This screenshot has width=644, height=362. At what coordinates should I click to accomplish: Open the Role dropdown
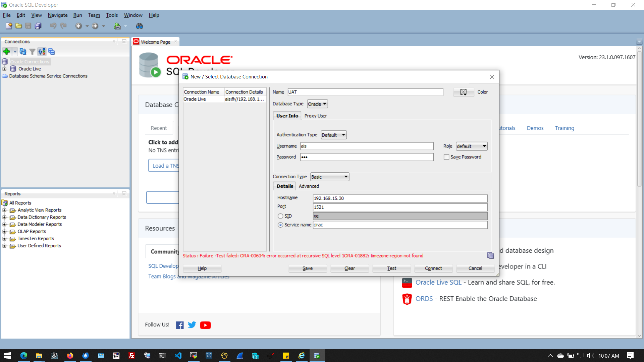click(x=471, y=146)
